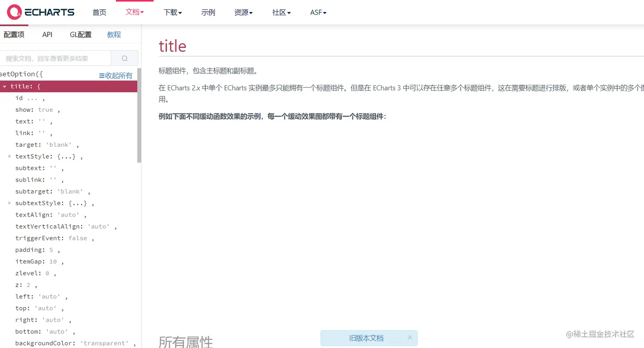Click the search magnifier button

(x=124, y=58)
